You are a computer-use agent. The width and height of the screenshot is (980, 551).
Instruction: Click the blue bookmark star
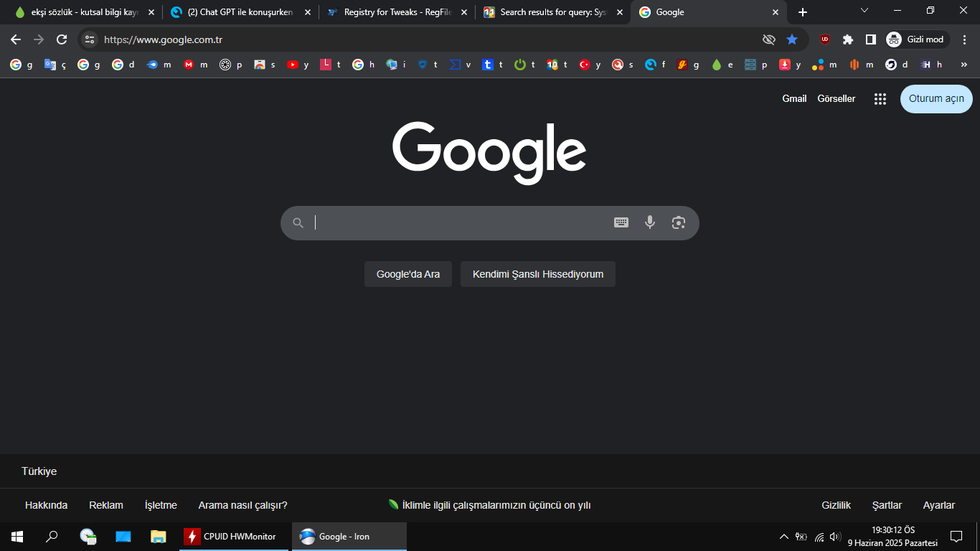pyautogui.click(x=792, y=39)
